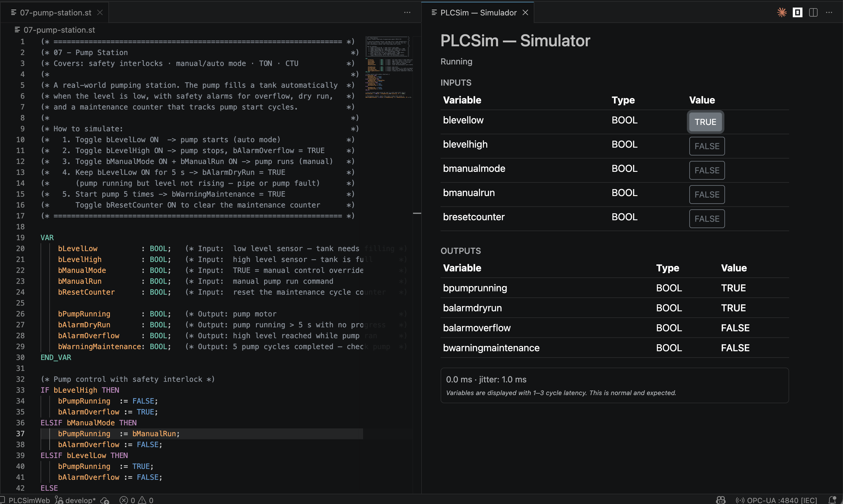Click the '0.0 ms · jitter: 1.0 ms' readout
843x504 pixels.
click(486, 379)
